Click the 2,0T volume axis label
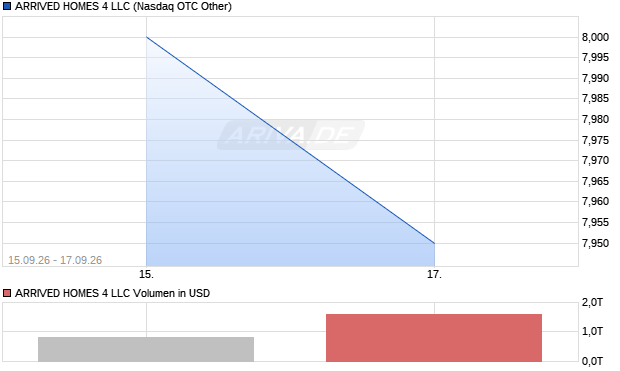 coord(592,303)
